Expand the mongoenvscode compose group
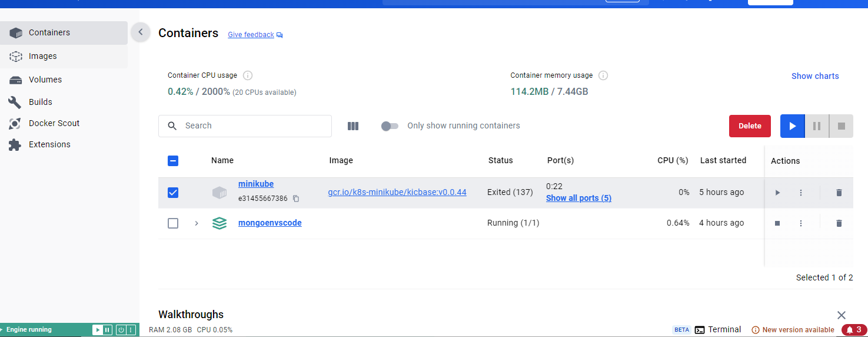Viewport: 868px width, 337px height. tap(197, 223)
